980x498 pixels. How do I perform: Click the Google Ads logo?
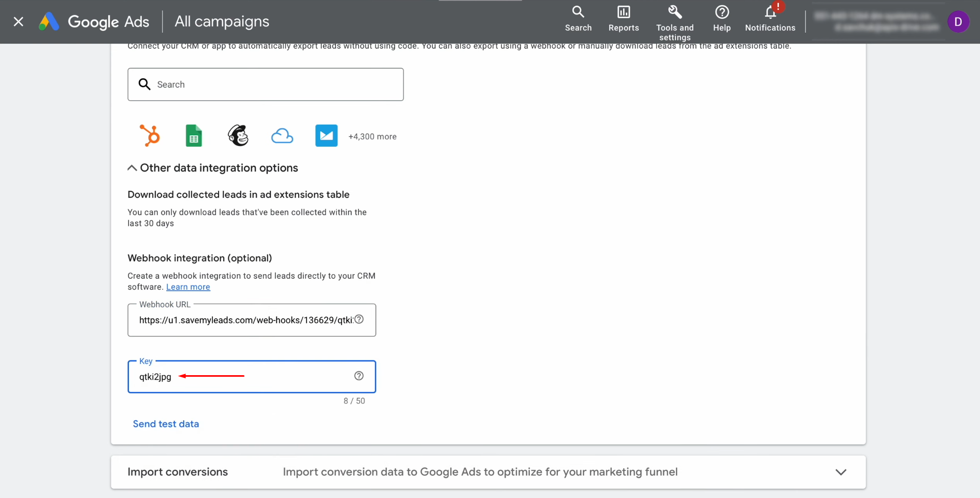click(x=94, y=21)
